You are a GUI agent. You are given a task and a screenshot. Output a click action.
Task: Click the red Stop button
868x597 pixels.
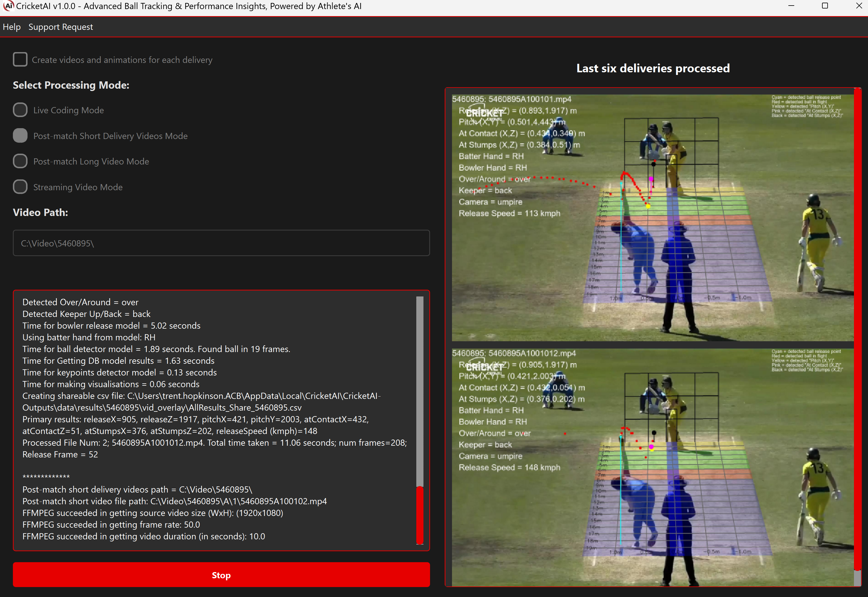tap(221, 575)
